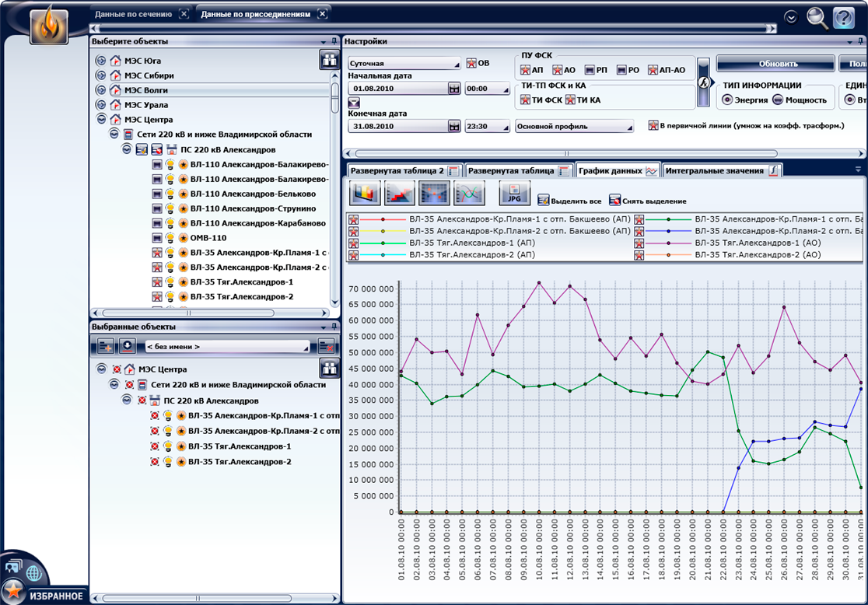Open the Суточная period dropdown
The height and width of the screenshot is (605, 868).
tap(404, 63)
